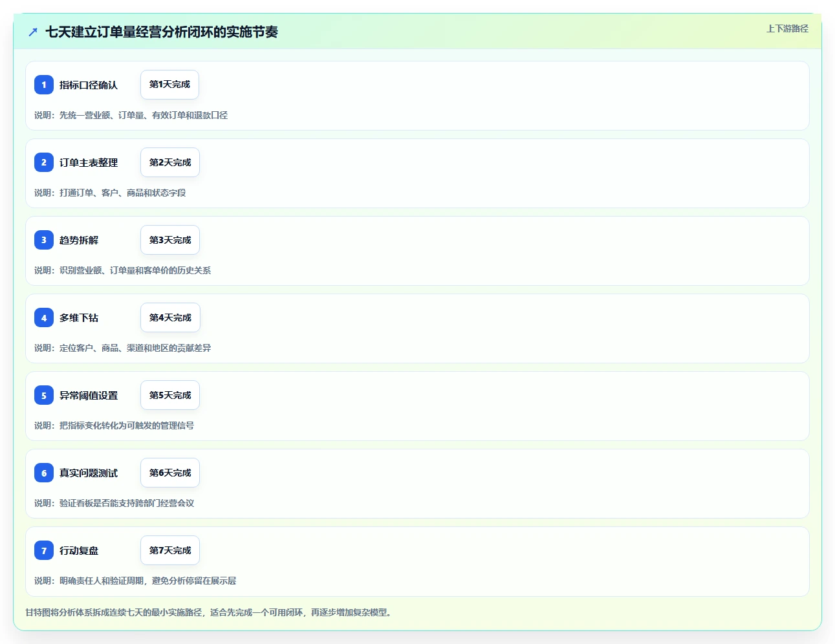Click the 第7天完成 tag
835x644 pixels.
click(170, 550)
